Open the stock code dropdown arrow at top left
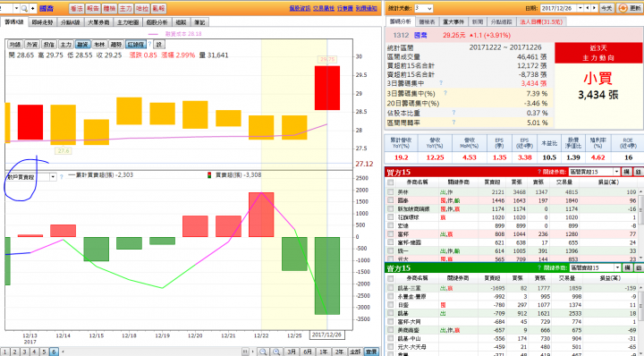Image resolution: width=644 pixels, height=356 pixels. coord(16,8)
